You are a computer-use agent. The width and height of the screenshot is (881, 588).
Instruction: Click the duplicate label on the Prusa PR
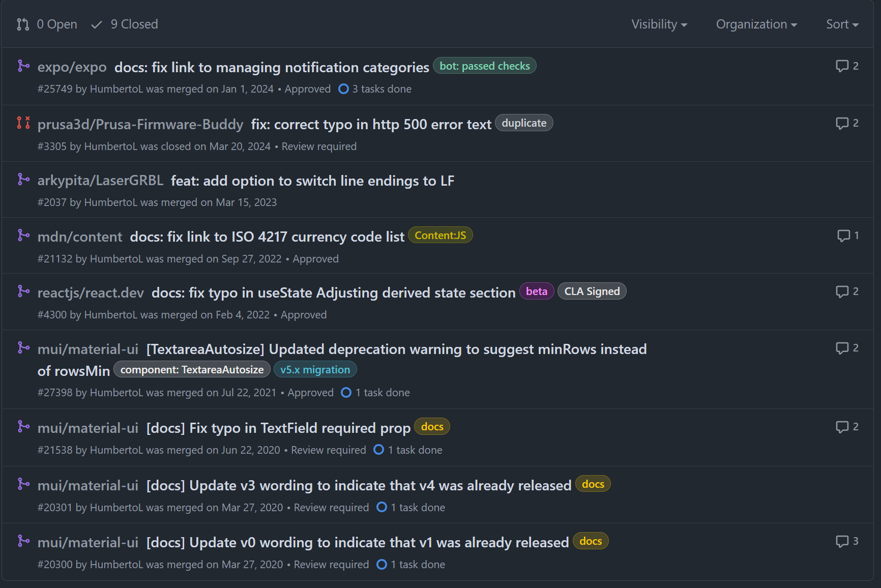pos(523,123)
